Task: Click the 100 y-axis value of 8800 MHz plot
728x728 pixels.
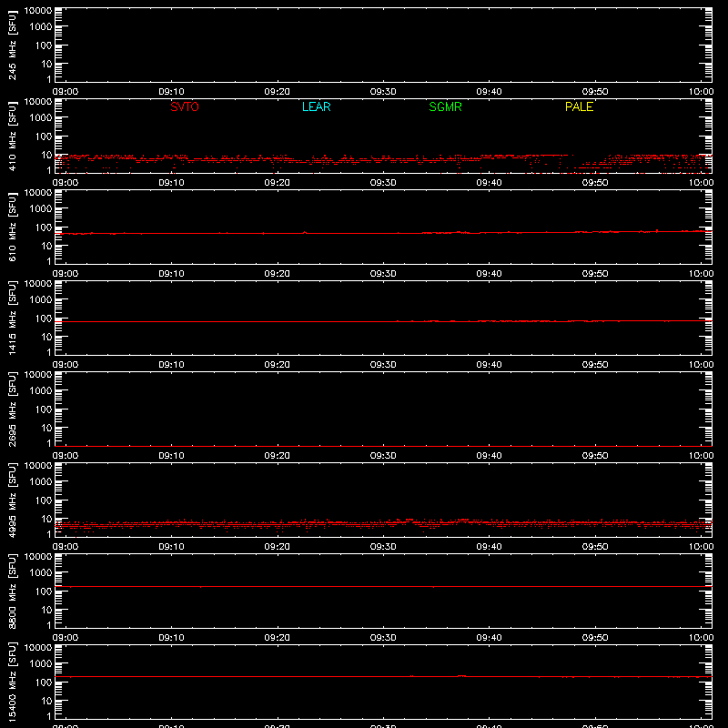Action: click(x=44, y=591)
